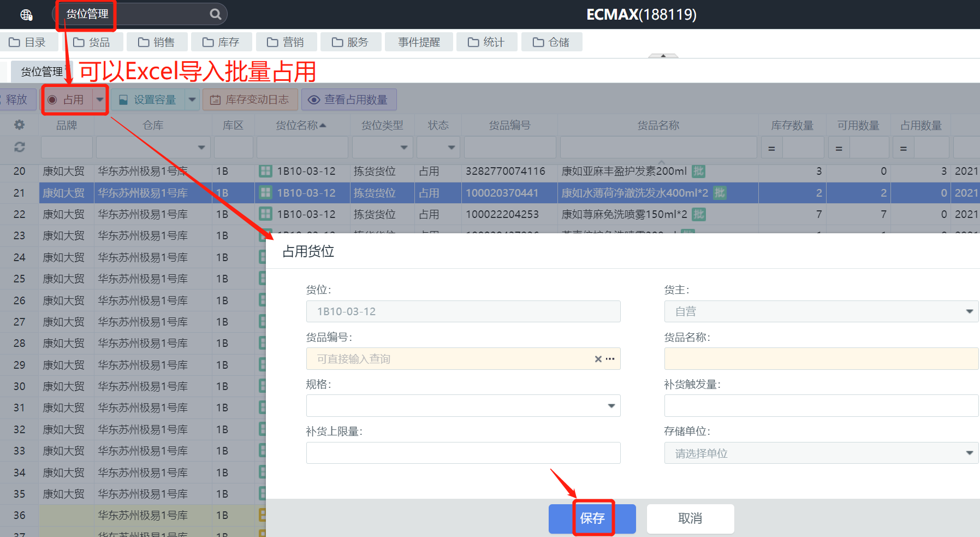Focus the 品牌 column filter box
980x537 pixels.
(x=67, y=147)
